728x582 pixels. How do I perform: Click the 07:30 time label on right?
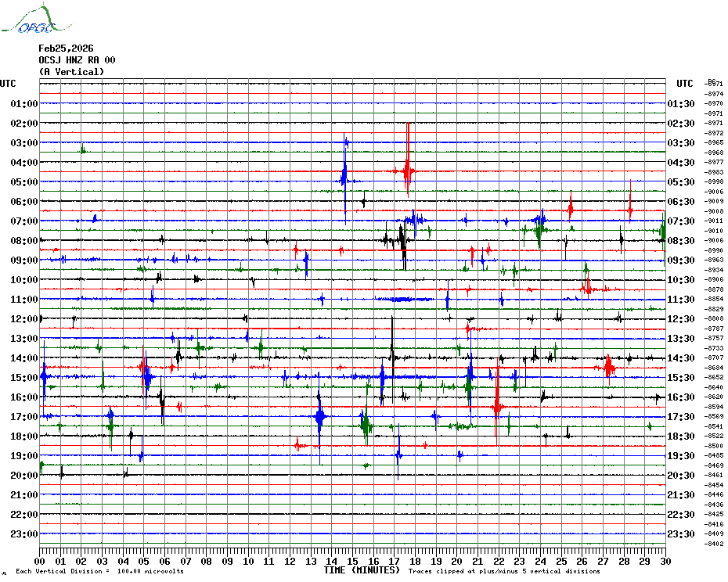pos(679,221)
